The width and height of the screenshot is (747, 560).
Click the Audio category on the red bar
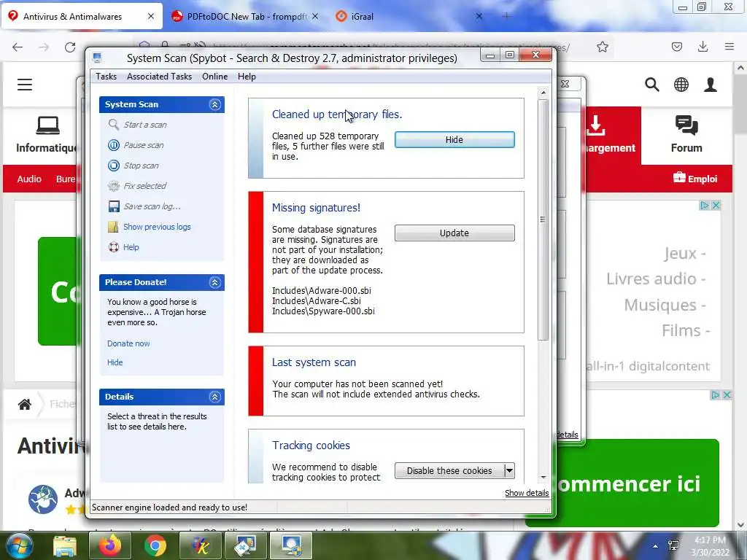point(29,179)
